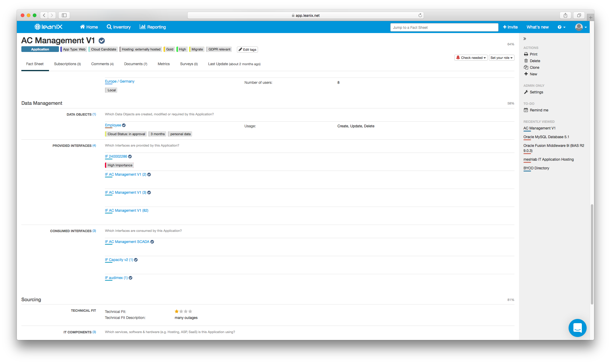Open the Europe / Germany link
The image size is (611, 364).
120,81
